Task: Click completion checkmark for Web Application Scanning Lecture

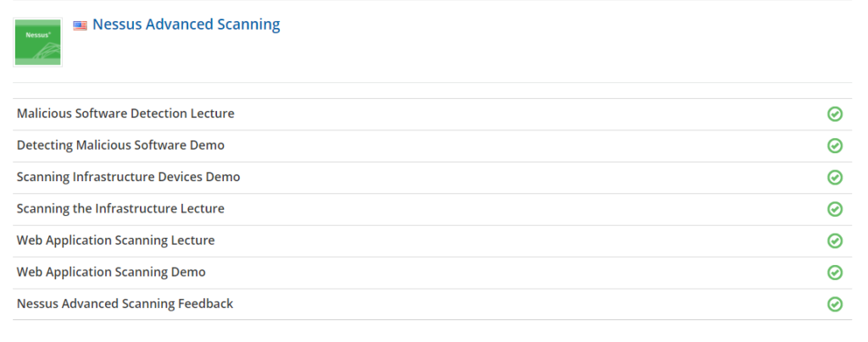Action: click(835, 240)
